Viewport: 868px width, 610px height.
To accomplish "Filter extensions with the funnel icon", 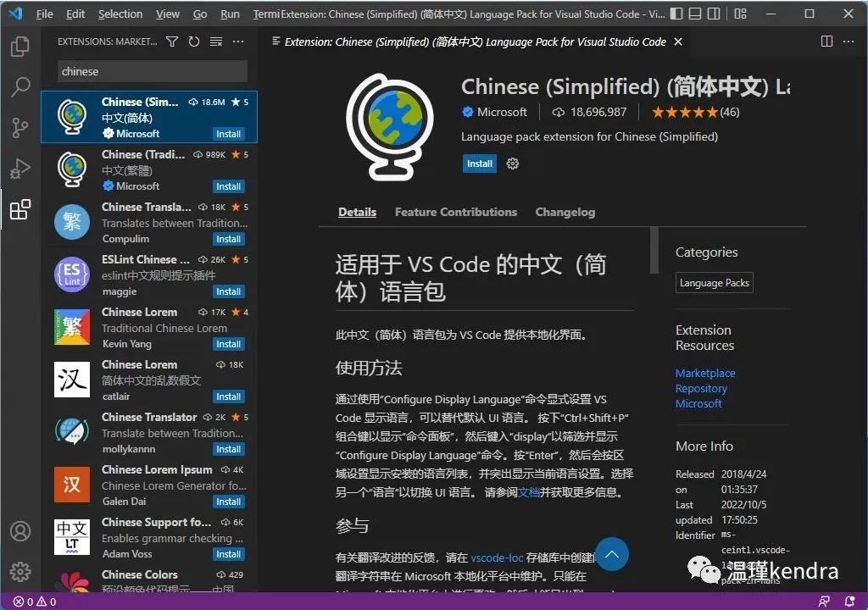I will point(172,42).
